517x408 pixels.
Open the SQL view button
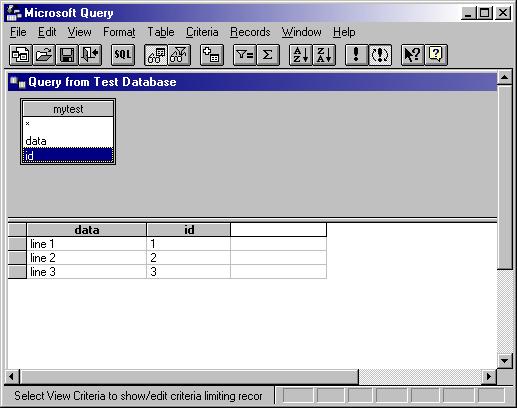tap(123, 55)
